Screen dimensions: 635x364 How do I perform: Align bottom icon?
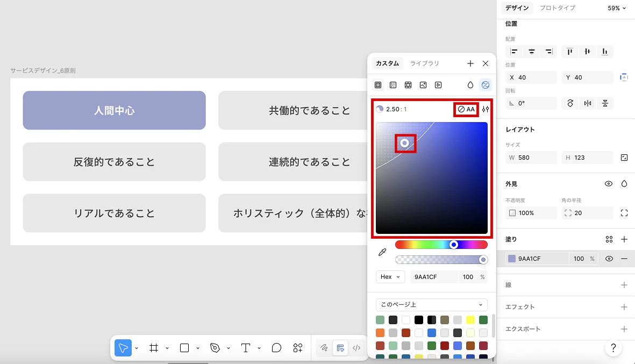pyautogui.click(x=605, y=52)
